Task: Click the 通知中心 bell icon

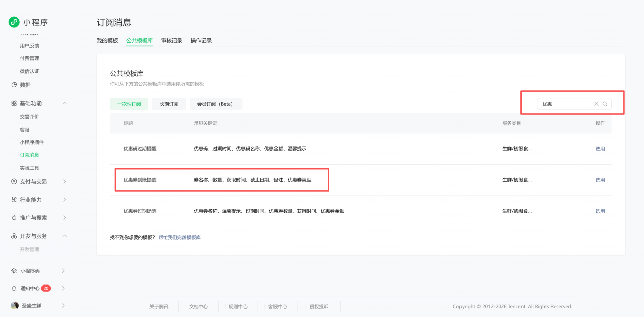Action: [14, 288]
